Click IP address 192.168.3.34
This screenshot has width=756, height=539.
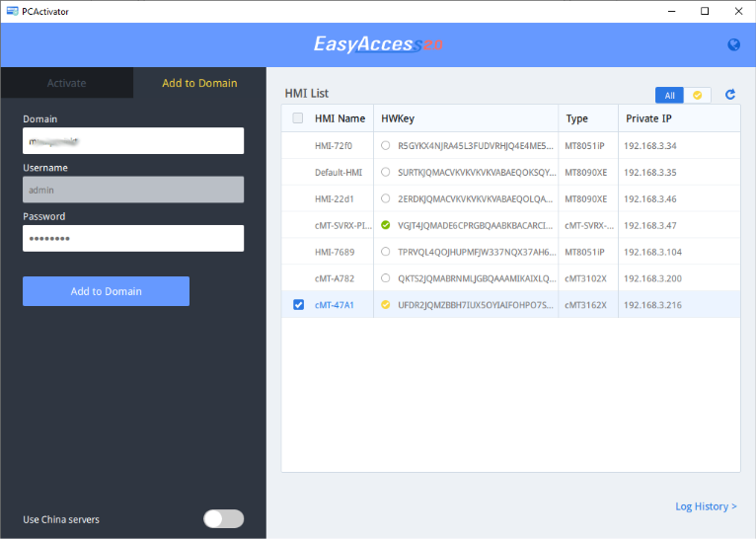pyautogui.click(x=650, y=145)
